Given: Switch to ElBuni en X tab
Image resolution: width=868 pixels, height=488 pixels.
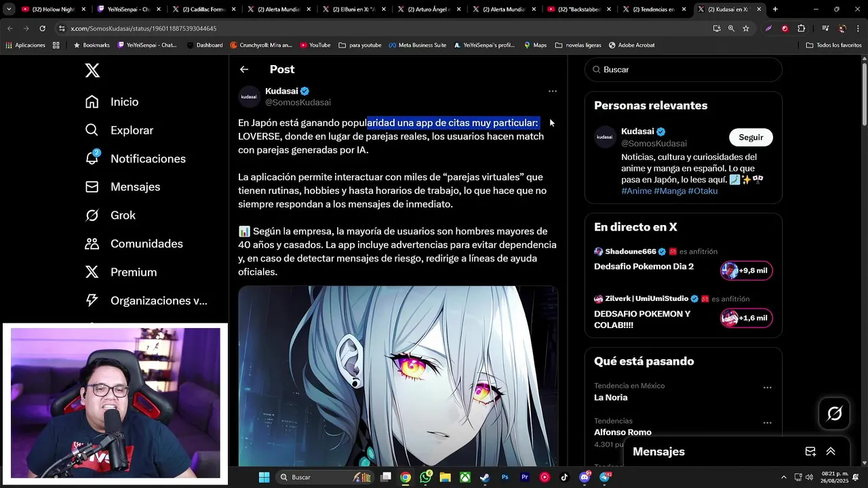Looking at the screenshot, I should click(353, 9).
